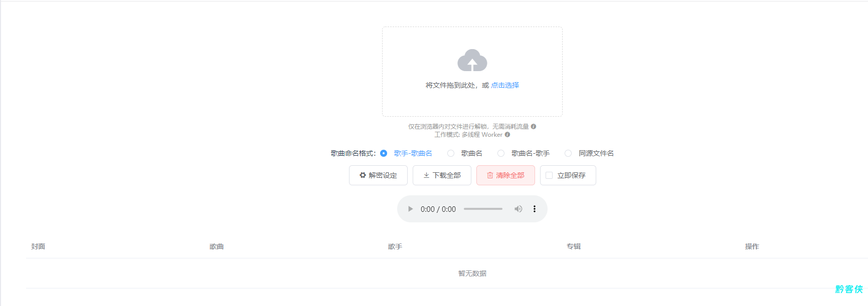Enable the 立即保存 checkbox
Viewport: 868px width, 306px height.
pos(549,175)
